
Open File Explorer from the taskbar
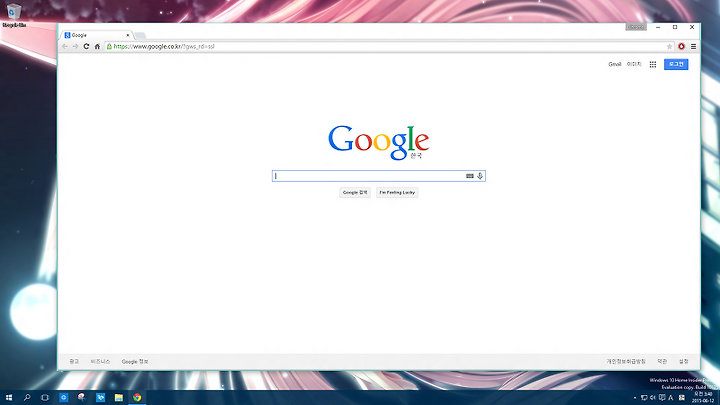click(118, 398)
